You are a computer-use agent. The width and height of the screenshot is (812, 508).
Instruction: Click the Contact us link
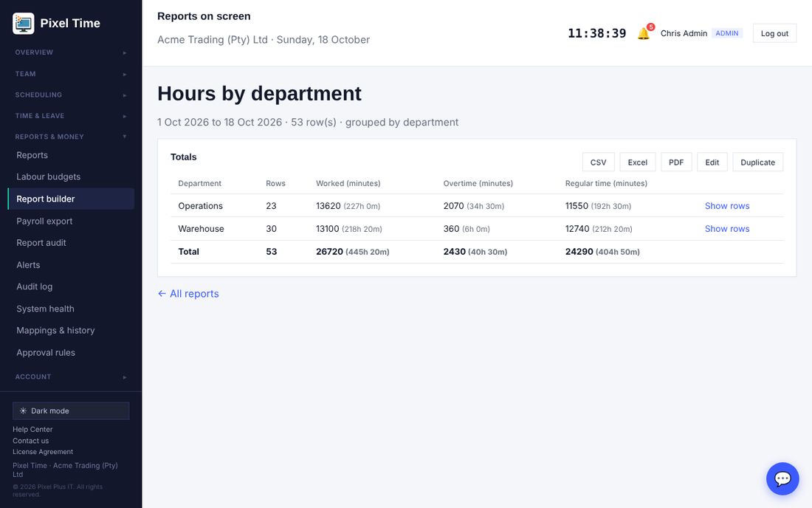pyautogui.click(x=30, y=441)
